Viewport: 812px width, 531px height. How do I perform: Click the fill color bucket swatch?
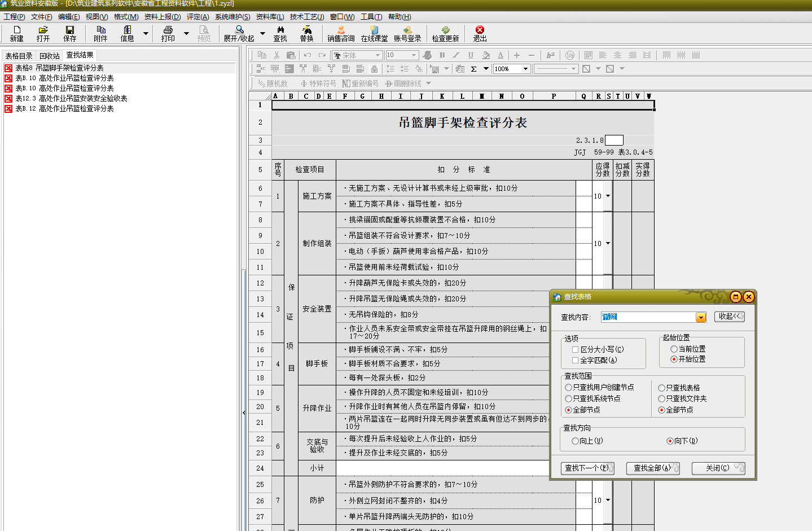pos(486,55)
